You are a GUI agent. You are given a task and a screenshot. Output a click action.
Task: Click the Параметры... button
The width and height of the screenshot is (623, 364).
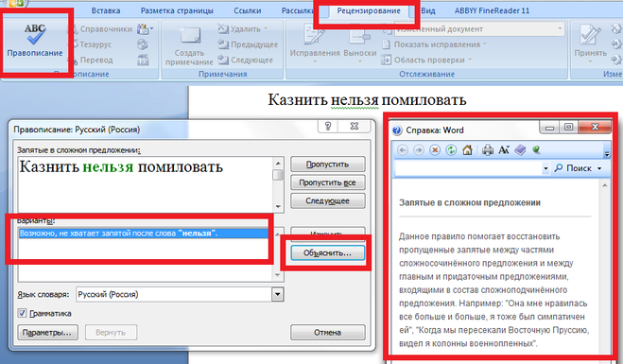(47, 332)
